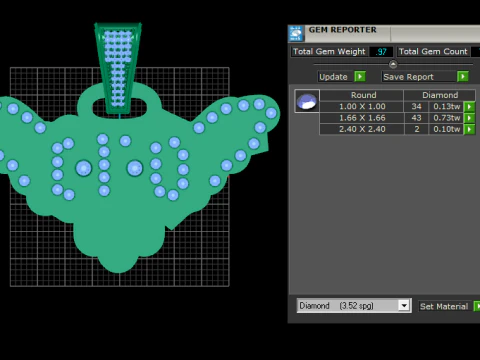The image size is (480, 360).
Task: Click green arrow on the 1.66 X 1.66 row
Action: coord(469,118)
